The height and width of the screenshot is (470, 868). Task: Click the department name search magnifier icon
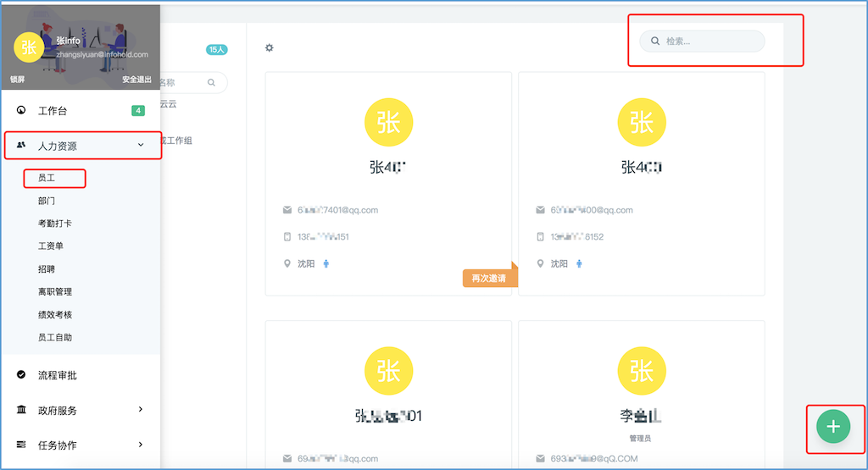[211, 82]
